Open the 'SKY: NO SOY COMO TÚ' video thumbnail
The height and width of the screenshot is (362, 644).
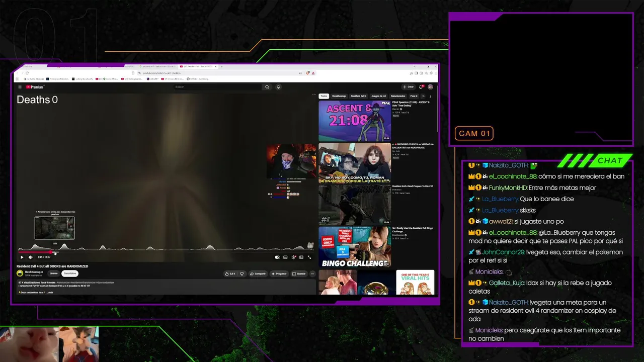pyautogui.click(x=355, y=163)
